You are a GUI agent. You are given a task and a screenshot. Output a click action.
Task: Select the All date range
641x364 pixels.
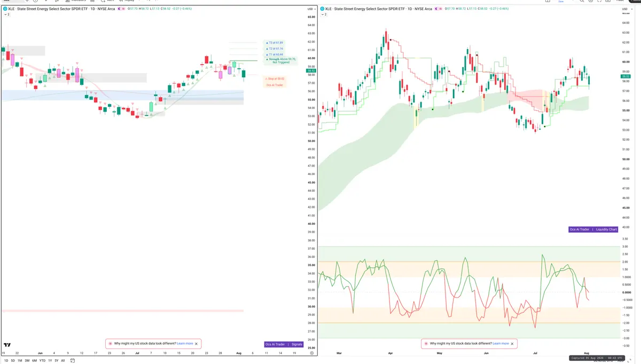(63, 361)
